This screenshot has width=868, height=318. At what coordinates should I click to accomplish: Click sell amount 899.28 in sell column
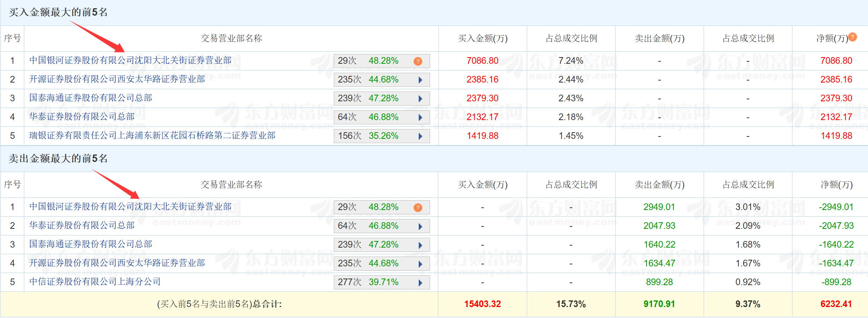tap(659, 282)
